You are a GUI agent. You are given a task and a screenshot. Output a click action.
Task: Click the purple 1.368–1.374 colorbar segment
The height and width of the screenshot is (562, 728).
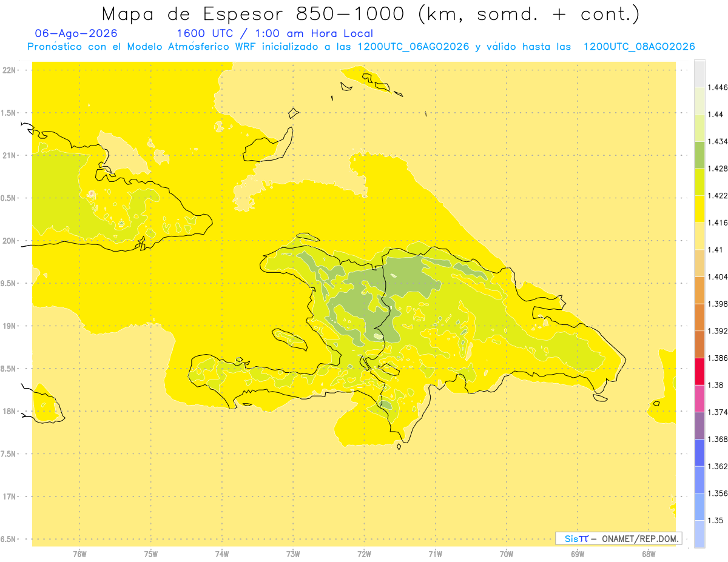(699, 426)
